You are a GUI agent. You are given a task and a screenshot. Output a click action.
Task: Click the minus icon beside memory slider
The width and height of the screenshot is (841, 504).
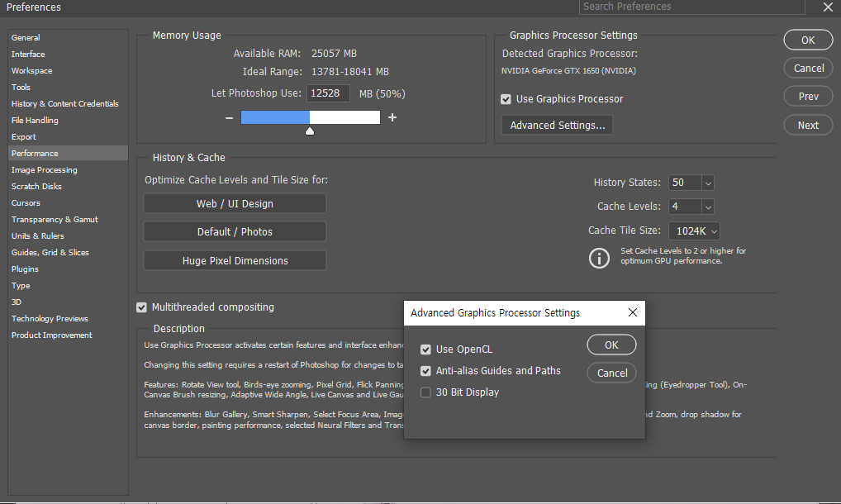(229, 118)
